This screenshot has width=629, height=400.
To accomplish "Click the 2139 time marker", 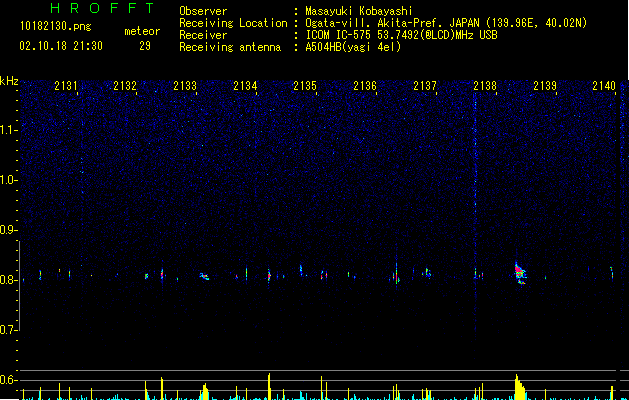I will coord(545,86).
